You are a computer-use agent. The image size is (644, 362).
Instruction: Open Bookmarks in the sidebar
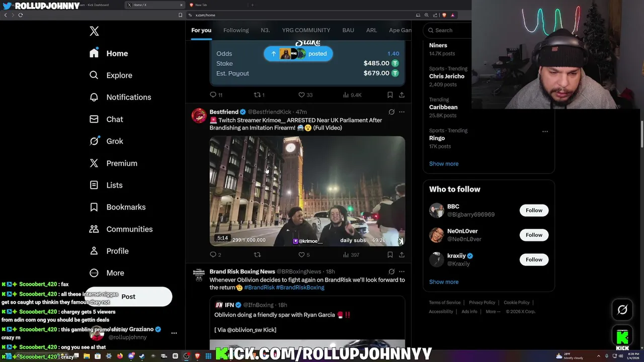click(x=117, y=207)
